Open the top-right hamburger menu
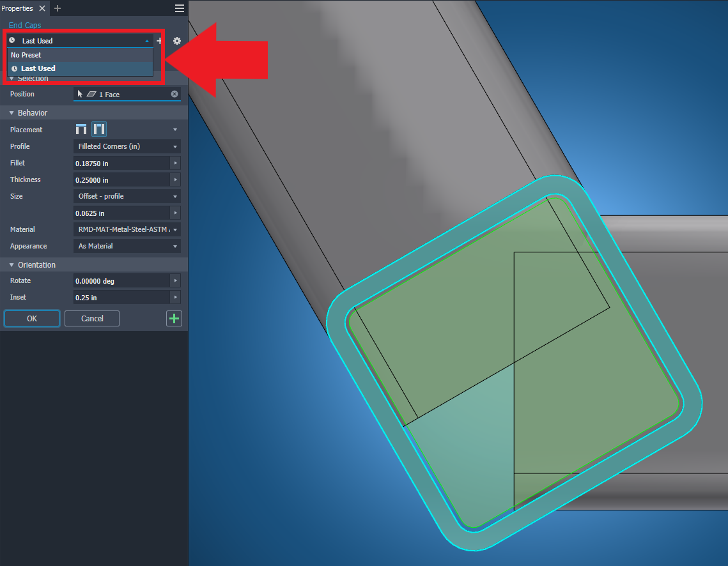 [179, 8]
